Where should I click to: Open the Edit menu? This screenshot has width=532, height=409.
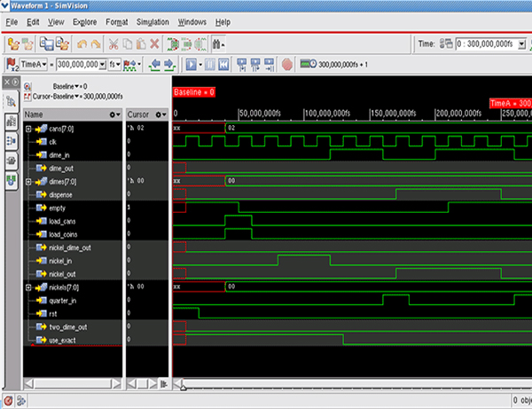click(33, 22)
